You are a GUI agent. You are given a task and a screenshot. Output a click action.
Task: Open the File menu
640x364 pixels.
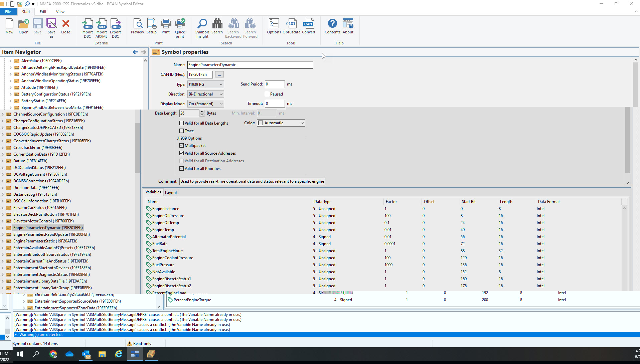point(8,12)
